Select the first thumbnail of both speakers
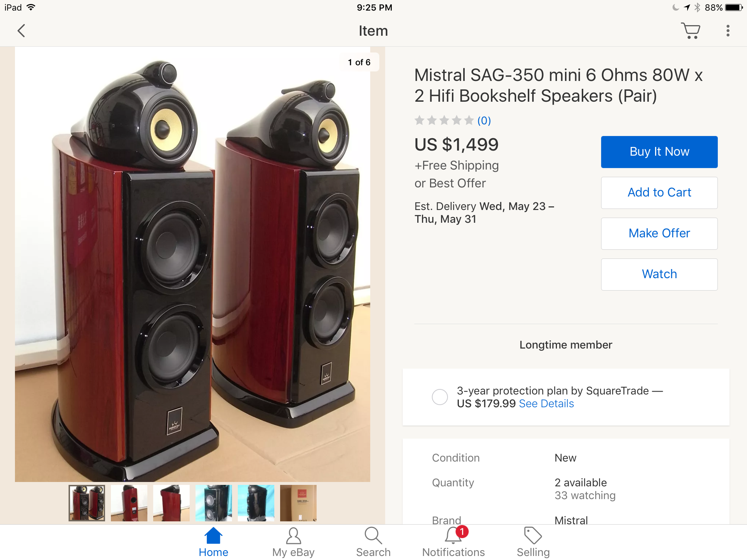 [87, 503]
